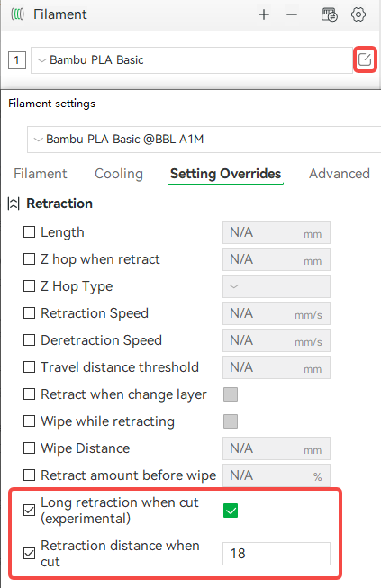
Task: Click the add filament plus icon
Action: click(x=264, y=14)
